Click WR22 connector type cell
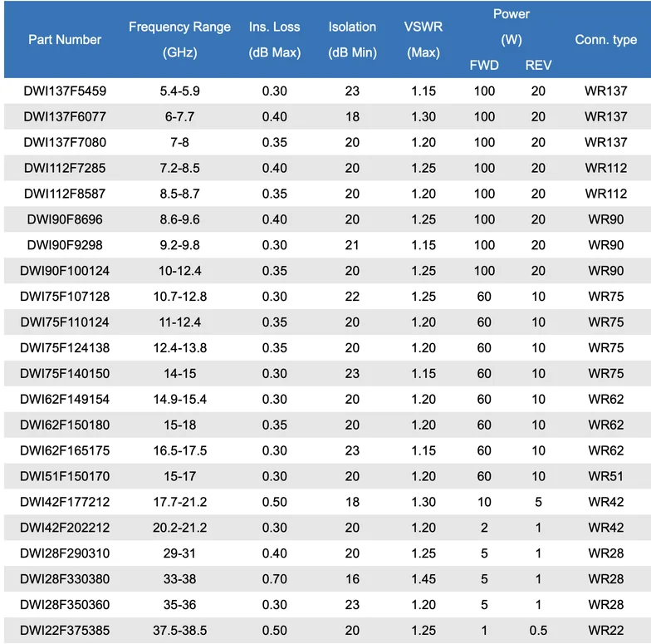 (x=606, y=632)
